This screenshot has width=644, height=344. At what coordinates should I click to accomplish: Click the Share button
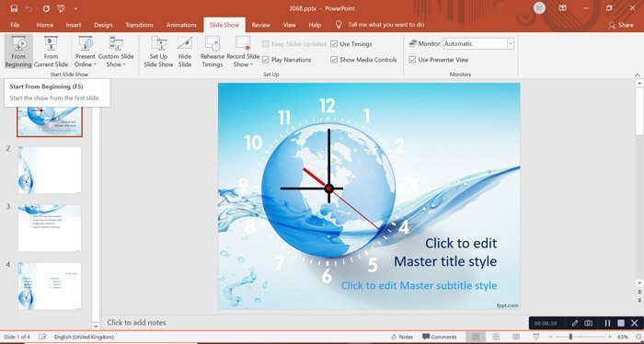pyautogui.click(x=621, y=25)
